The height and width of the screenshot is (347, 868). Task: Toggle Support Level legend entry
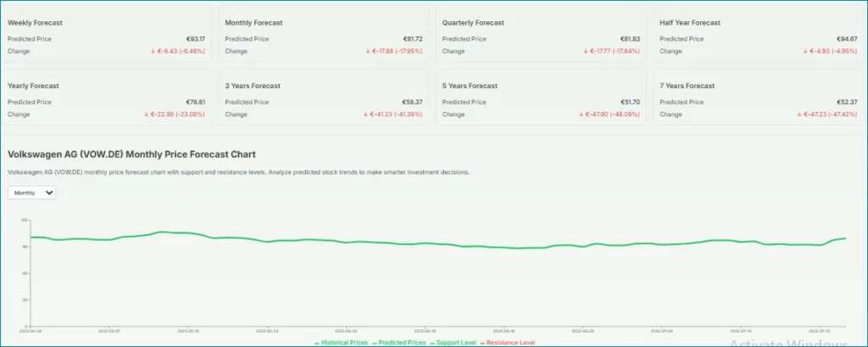453,343
